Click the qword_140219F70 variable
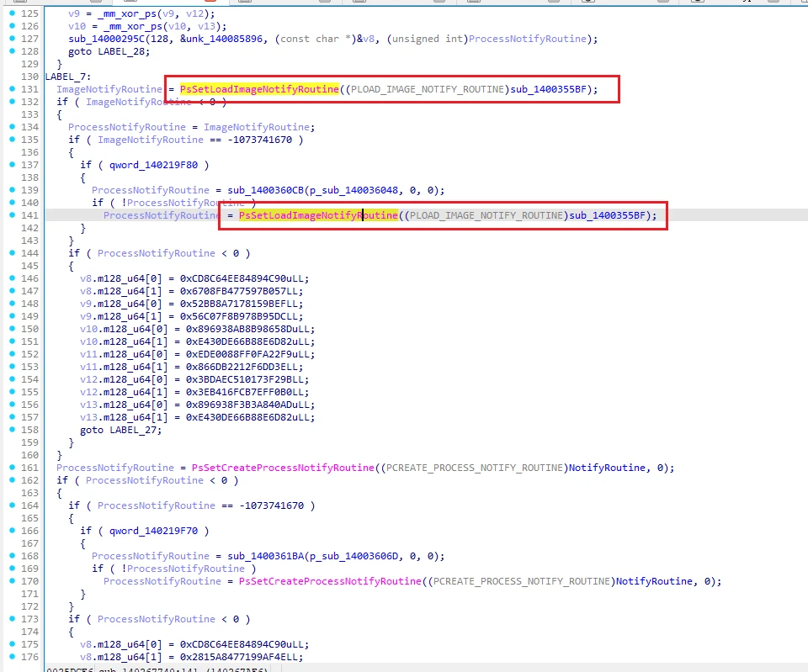The image size is (808, 672). (x=153, y=531)
